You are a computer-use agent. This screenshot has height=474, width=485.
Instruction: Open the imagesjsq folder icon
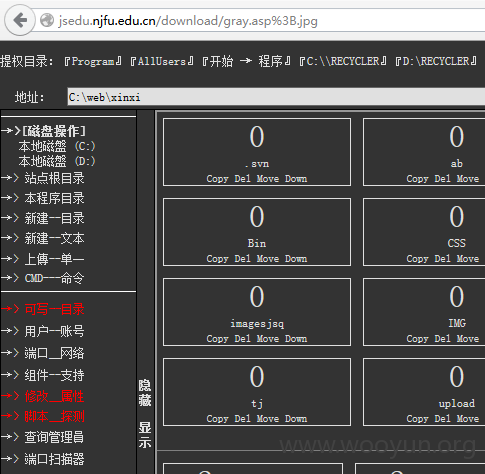coord(257,296)
